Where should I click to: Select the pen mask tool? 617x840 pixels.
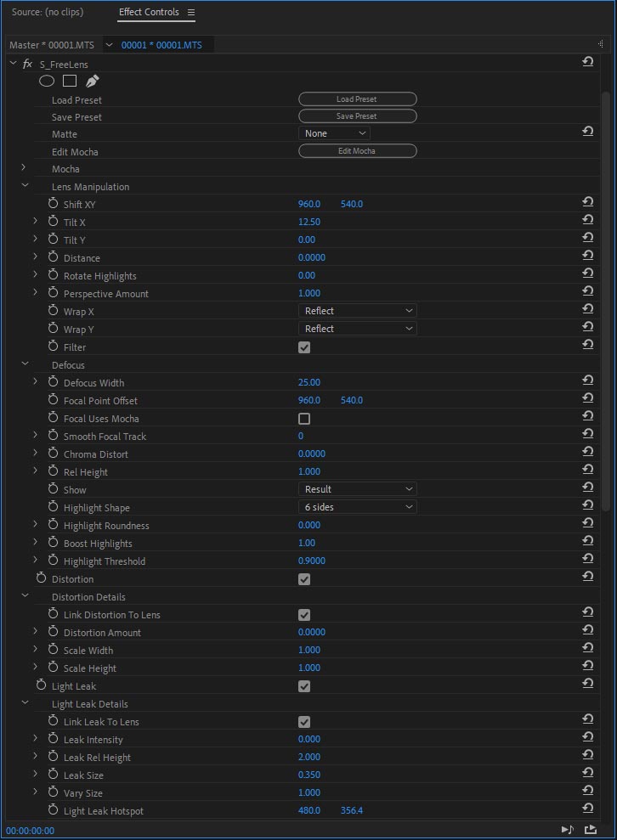click(x=92, y=82)
